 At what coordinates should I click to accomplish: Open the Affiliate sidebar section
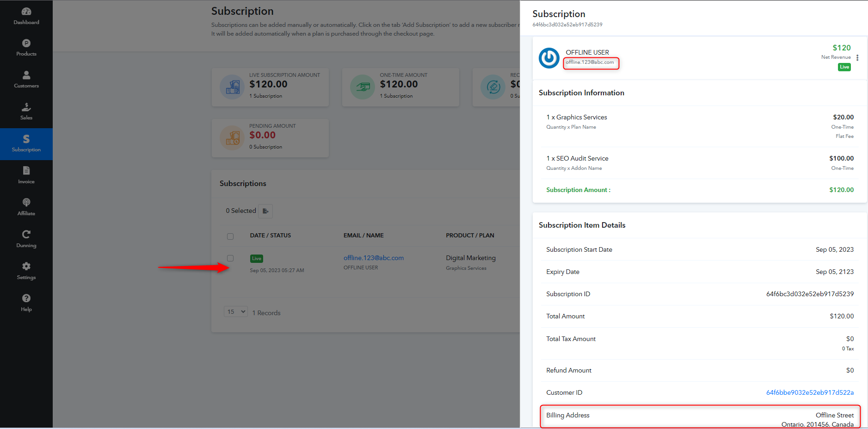[x=26, y=207]
